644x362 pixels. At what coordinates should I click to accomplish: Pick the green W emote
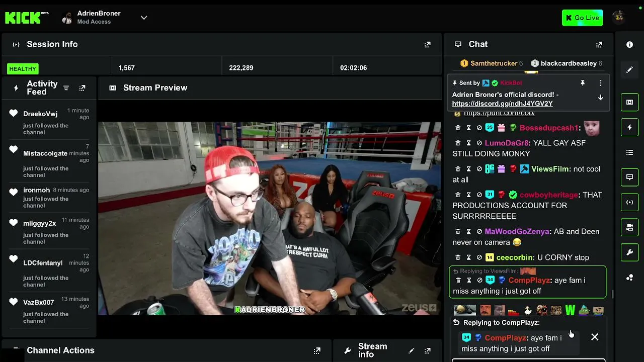pyautogui.click(x=570, y=310)
